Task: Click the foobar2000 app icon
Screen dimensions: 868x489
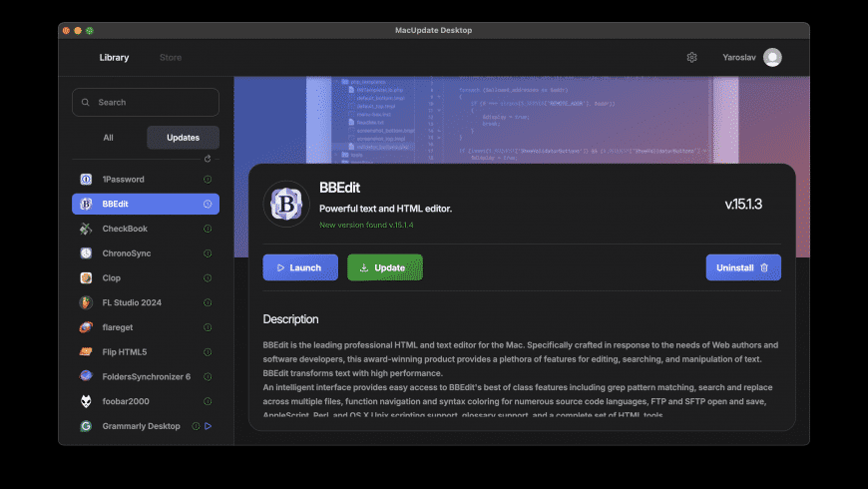Action: (86, 401)
